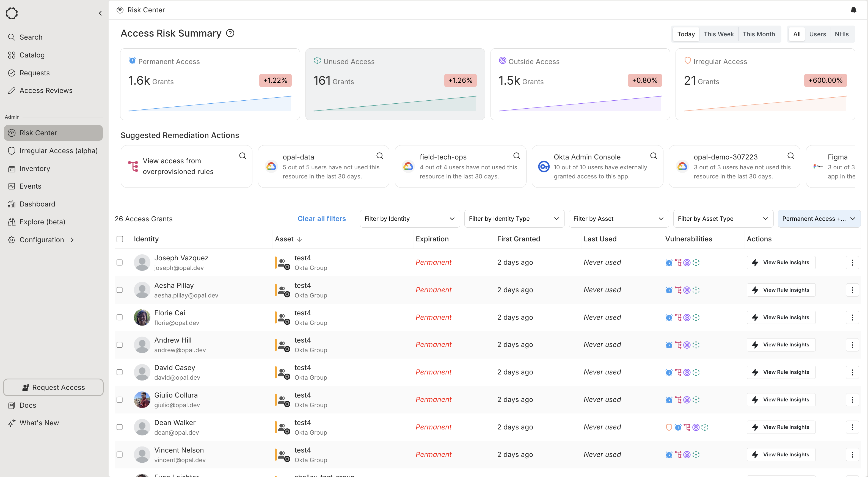The image size is (868, 477).
Task: Click View Rule Insights for Andrew Hill
Action: tap(781, 344)
